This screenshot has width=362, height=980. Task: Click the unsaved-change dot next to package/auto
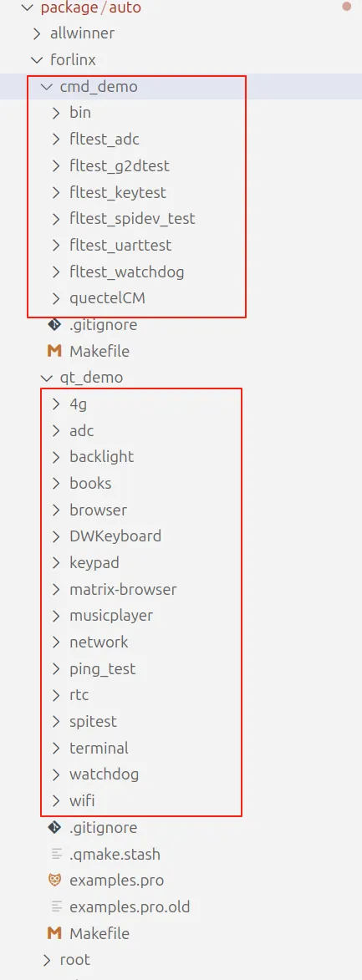[347, 7]
